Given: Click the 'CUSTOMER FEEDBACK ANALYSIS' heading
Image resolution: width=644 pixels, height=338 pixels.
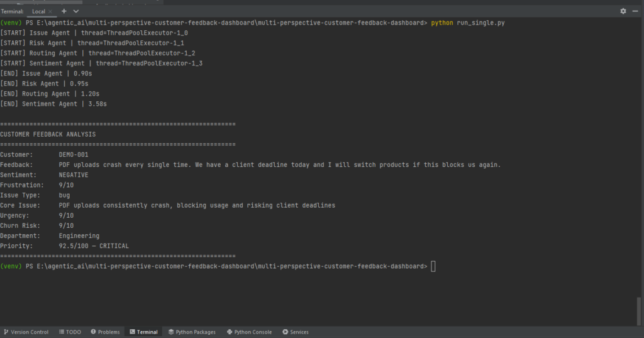Looking at the screenshot, I should tap(48, 135).
